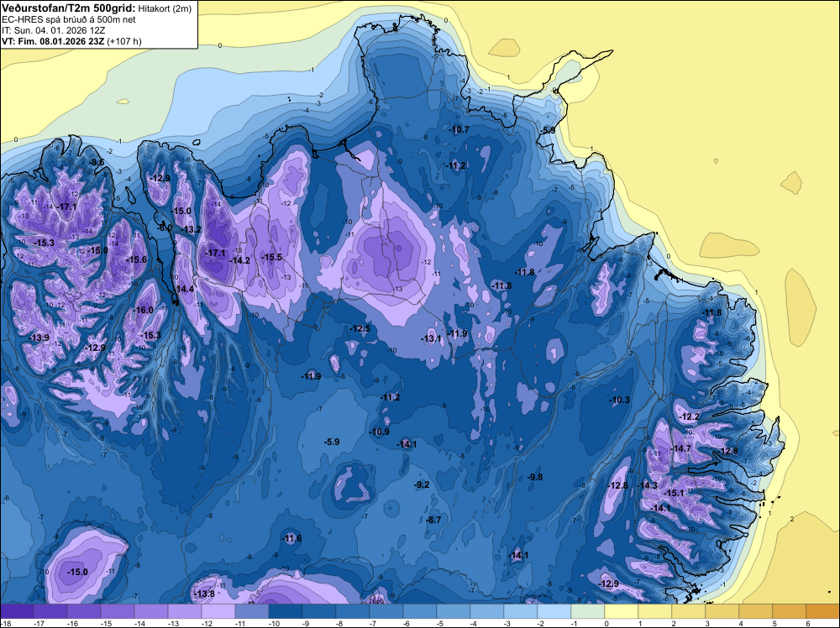Click the valid time 'VT: Fim. 08.01.2026 23Z'
Viewport: 840px width, 628px height.
tap(54, 41)
